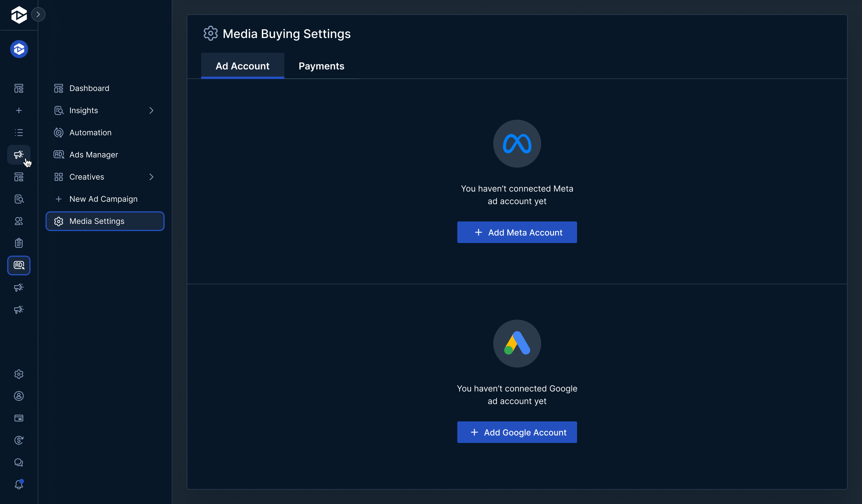
Task: Select the AD sidebar icon
Action: coord(19,265)
